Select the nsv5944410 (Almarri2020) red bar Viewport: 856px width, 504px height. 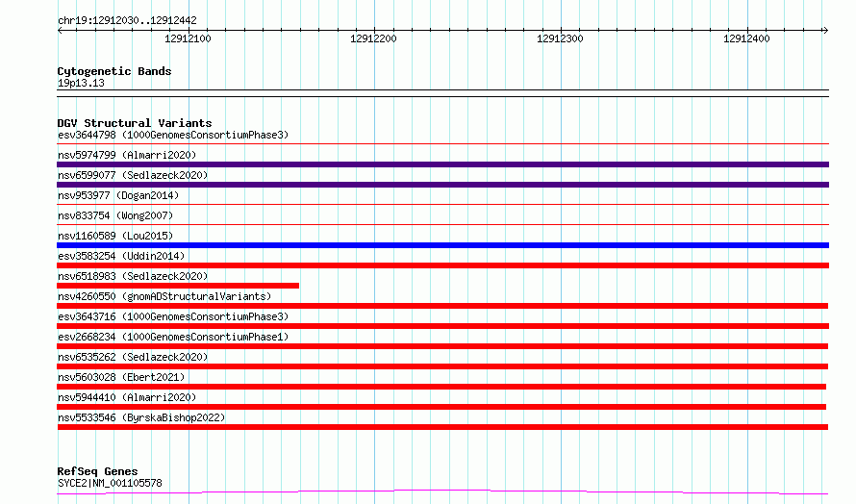[441, 407]
